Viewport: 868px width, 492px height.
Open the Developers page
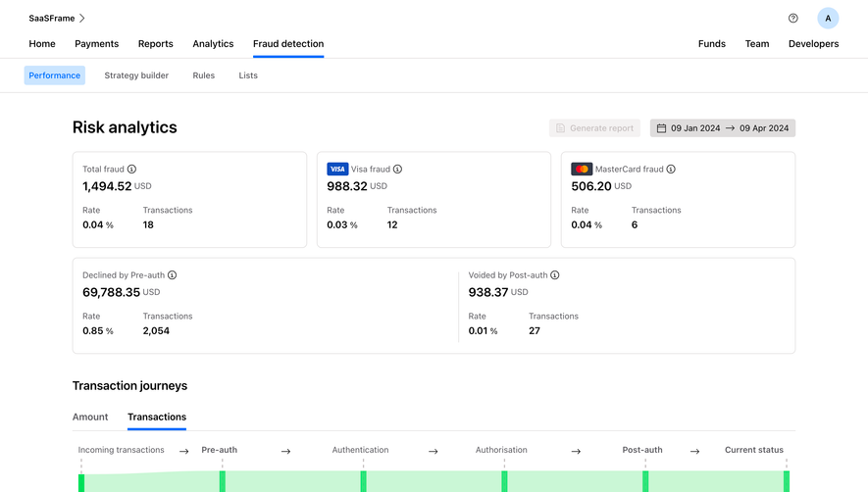814,44
